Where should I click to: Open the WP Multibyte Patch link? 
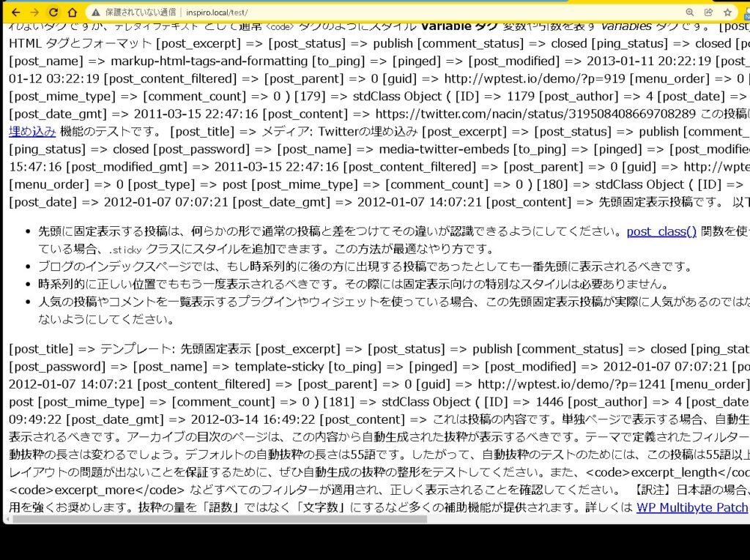click(x=692, y=507)
